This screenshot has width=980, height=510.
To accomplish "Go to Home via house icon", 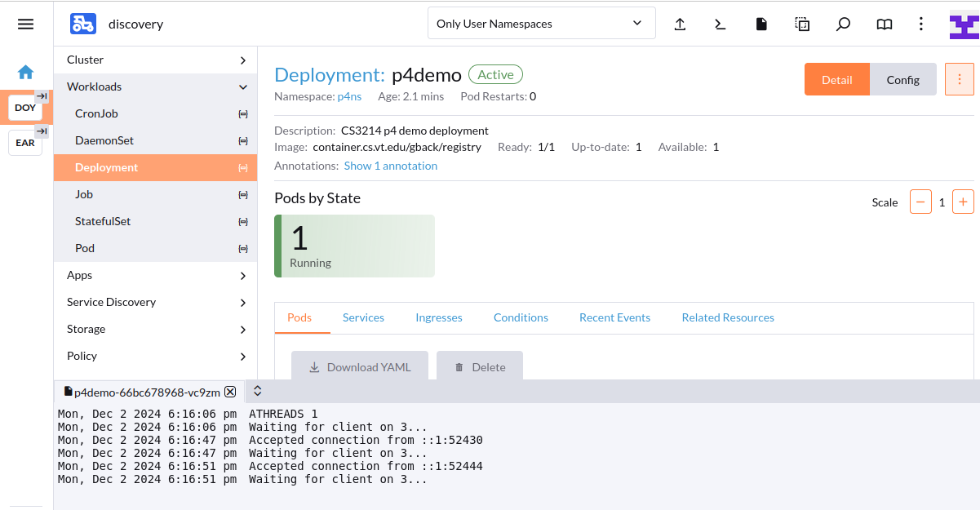I will (x=25, y=72).
